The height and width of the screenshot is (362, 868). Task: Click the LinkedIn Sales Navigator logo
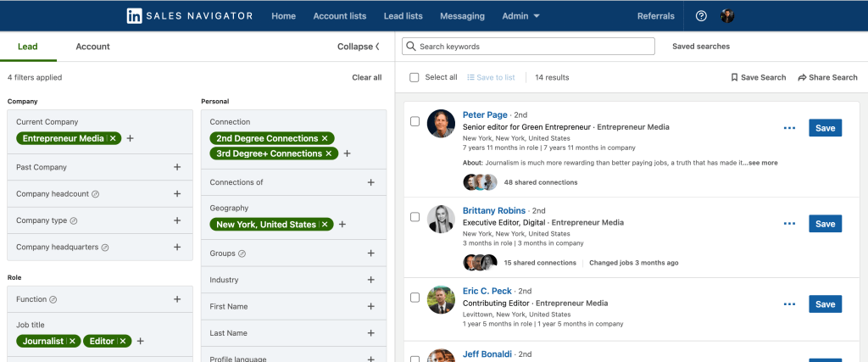click(189, 16)
